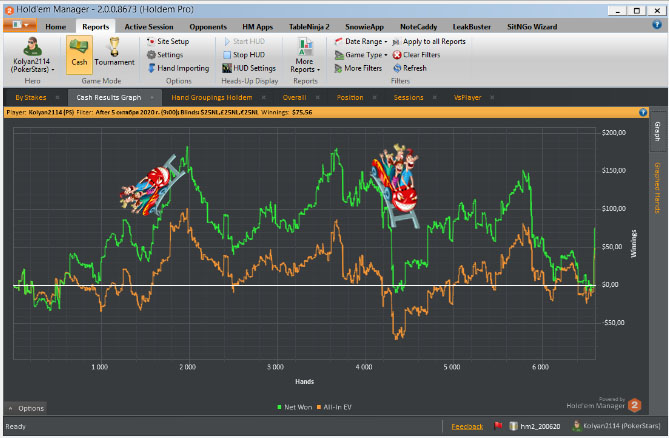Open TableNinja 2 tab
This screenshot has height=438, width=669.
(x=309, y=26)
